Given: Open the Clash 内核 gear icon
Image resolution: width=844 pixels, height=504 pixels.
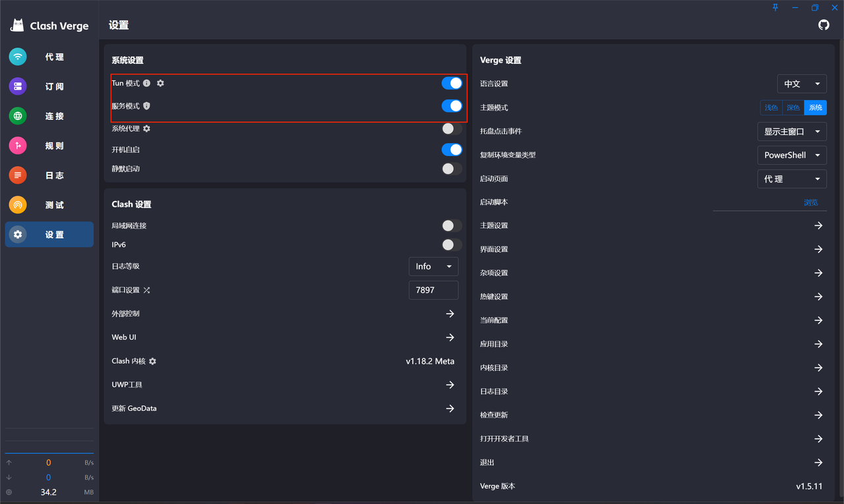Looking at the screenshot, I should [x=153, y=362].
